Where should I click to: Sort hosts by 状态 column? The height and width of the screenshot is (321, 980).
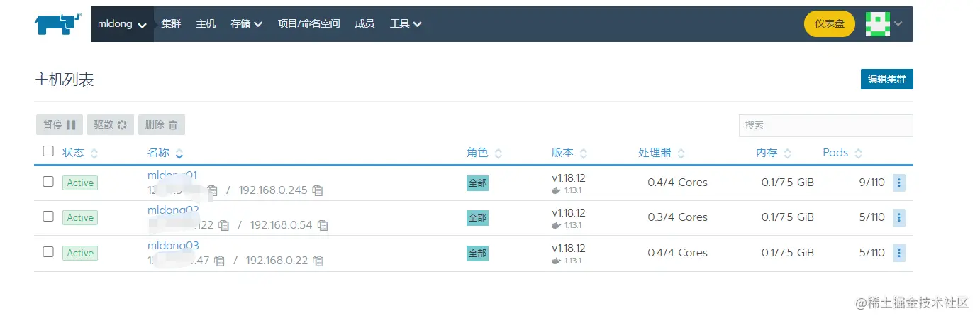click(x=80, y=153)
